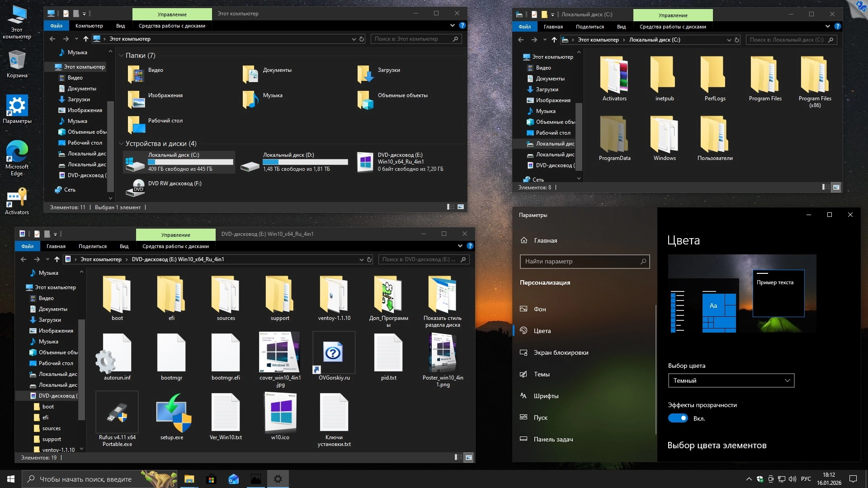Open the Темы settings section

(542, 374)
